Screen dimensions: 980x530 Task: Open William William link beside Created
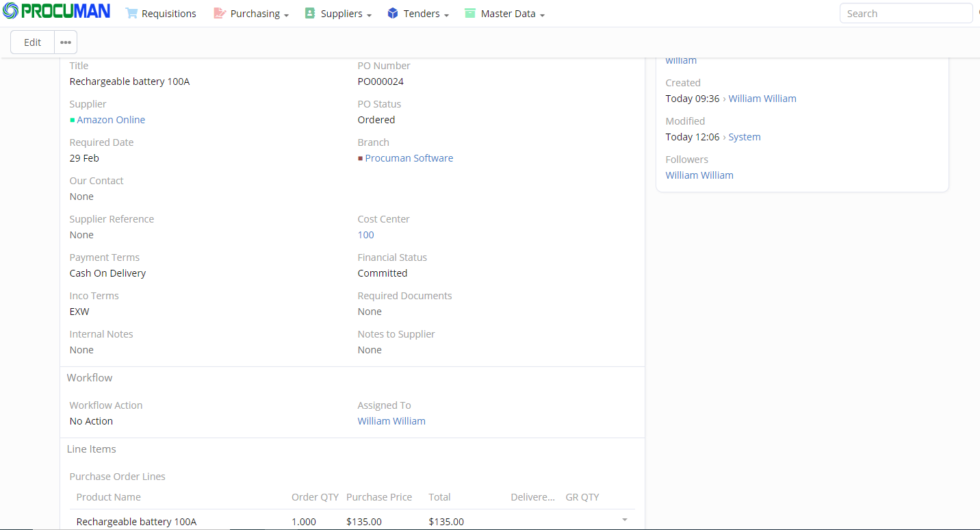(x=762, y=99)
